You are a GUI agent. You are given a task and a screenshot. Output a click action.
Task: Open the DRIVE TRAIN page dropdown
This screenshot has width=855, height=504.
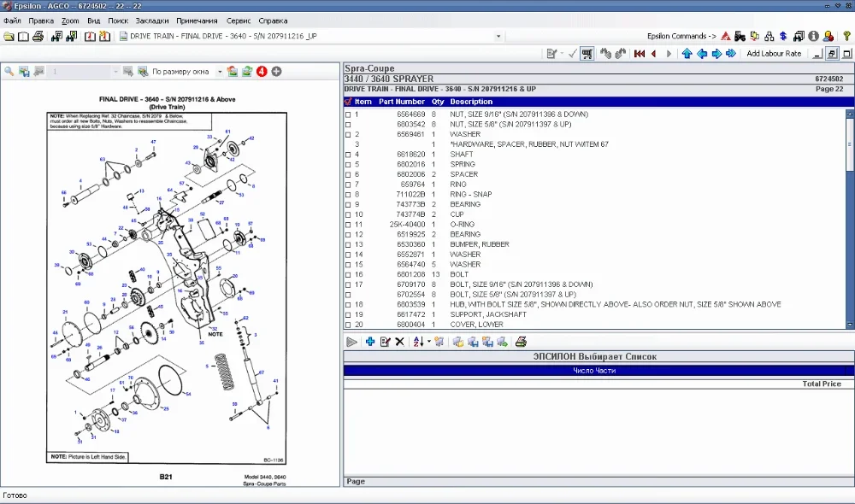click(498, 37)
